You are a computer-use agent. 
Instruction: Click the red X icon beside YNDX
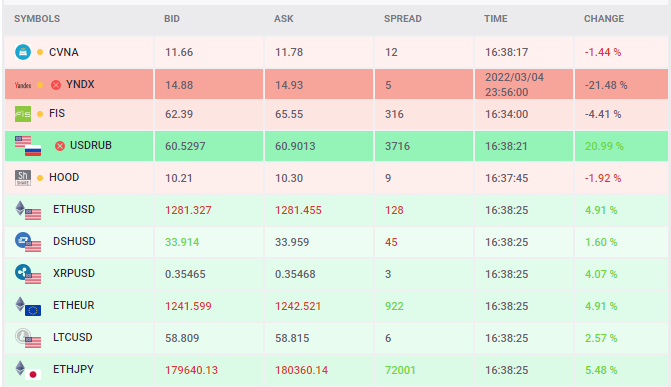pyautogui.click(x=56, y=85)
